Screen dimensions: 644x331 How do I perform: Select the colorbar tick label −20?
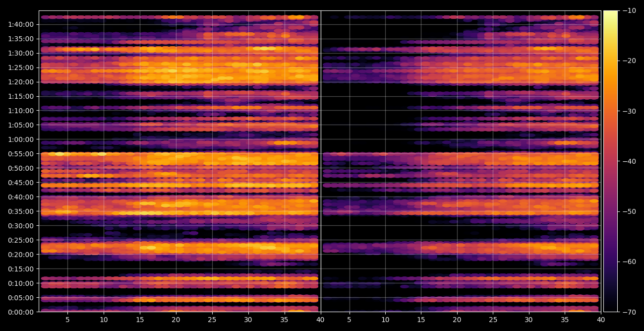630,61
